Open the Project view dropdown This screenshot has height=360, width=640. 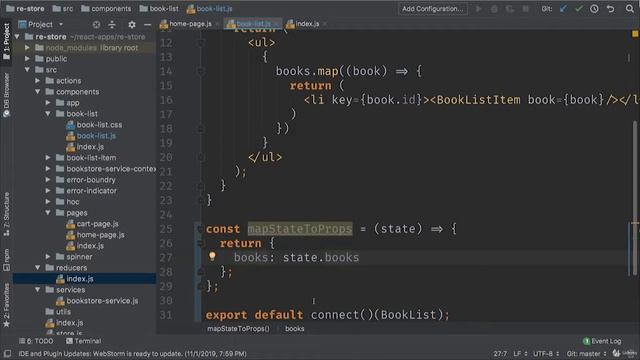61,25
